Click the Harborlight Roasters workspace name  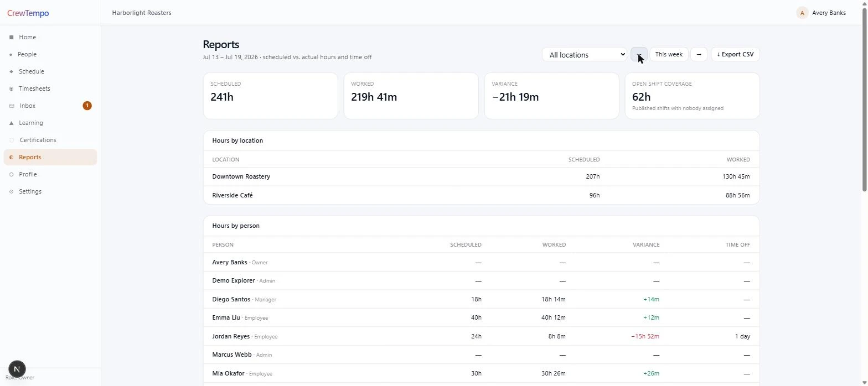pos(142,13)
